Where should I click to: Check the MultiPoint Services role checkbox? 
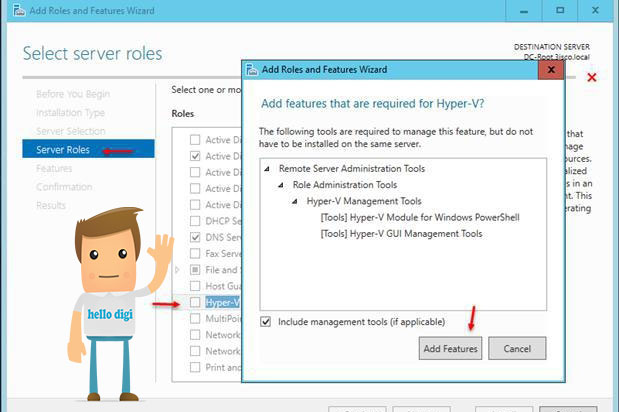pos(195,318)
